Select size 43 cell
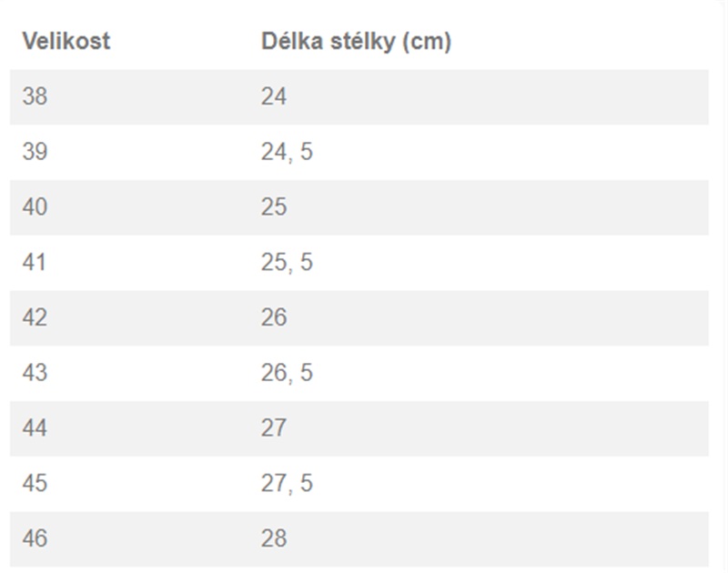 coord(35,373)
